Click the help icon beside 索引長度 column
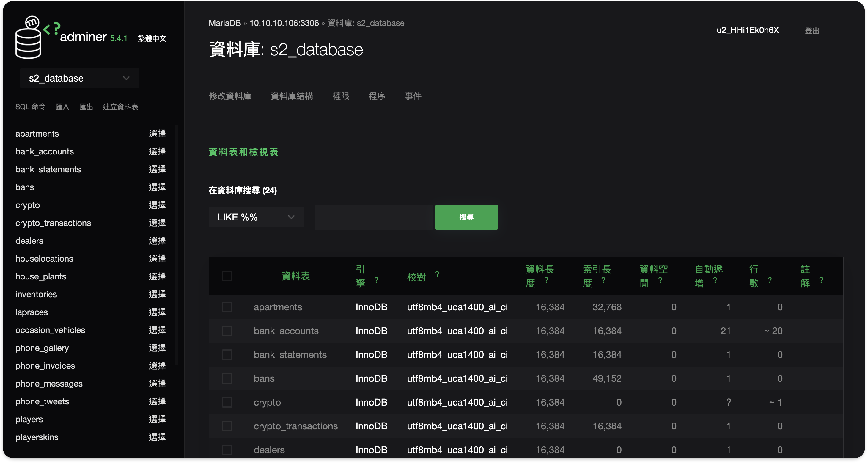Viewport: 868px width, 463px height. 603,280
